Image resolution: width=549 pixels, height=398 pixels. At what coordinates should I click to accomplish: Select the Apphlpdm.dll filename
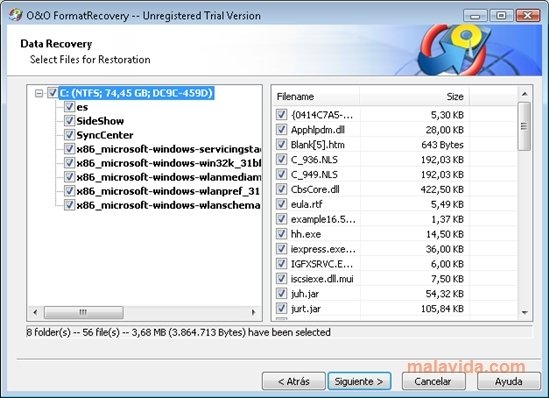pyautogui.click(x=318, y=130)
